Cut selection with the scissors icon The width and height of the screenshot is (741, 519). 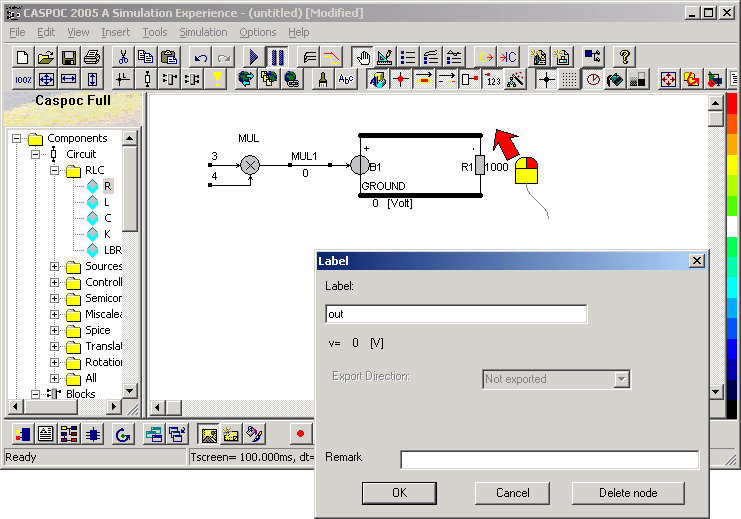[x=123, y=57]
